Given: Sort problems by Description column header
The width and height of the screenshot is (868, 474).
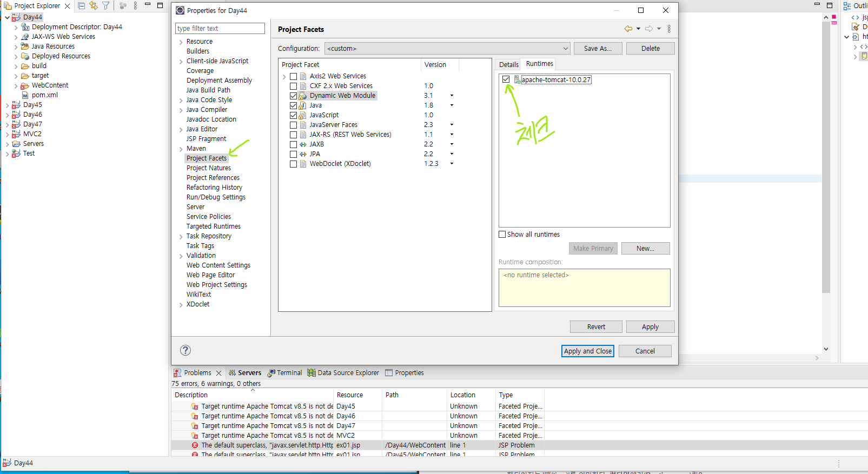Looking at the screenshot, I should [251, 395].
